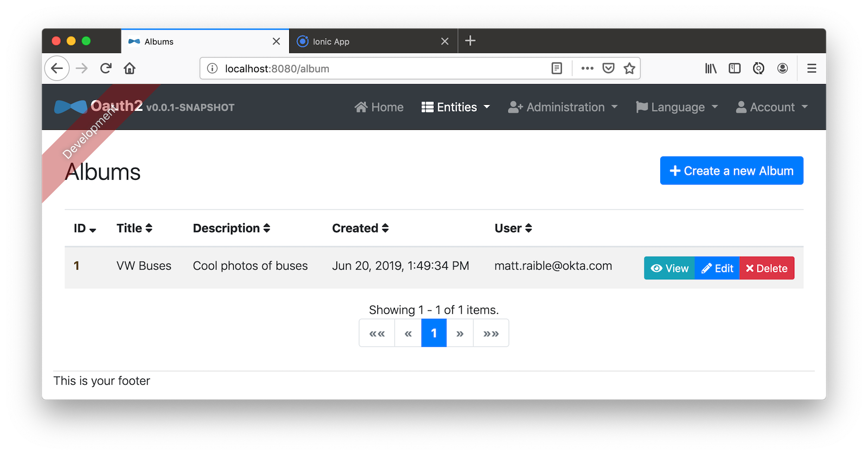868x455 pixels.
Task: Open the Library bookmarks icon
Action: [711, 68]
